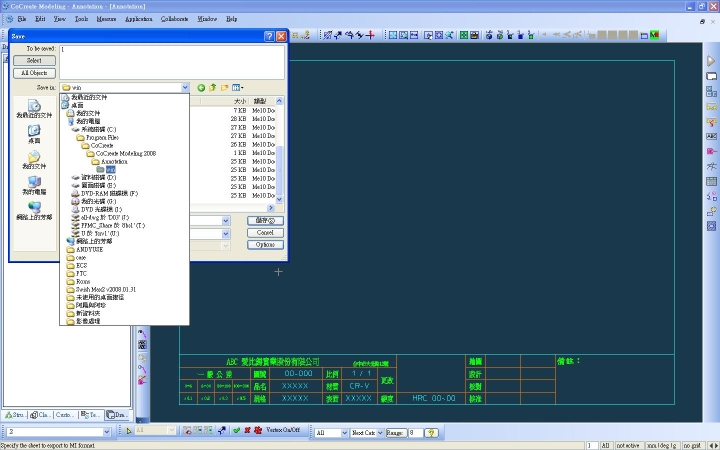Click the green MI toolbar icon
The image size is (720, 450).
654,35
